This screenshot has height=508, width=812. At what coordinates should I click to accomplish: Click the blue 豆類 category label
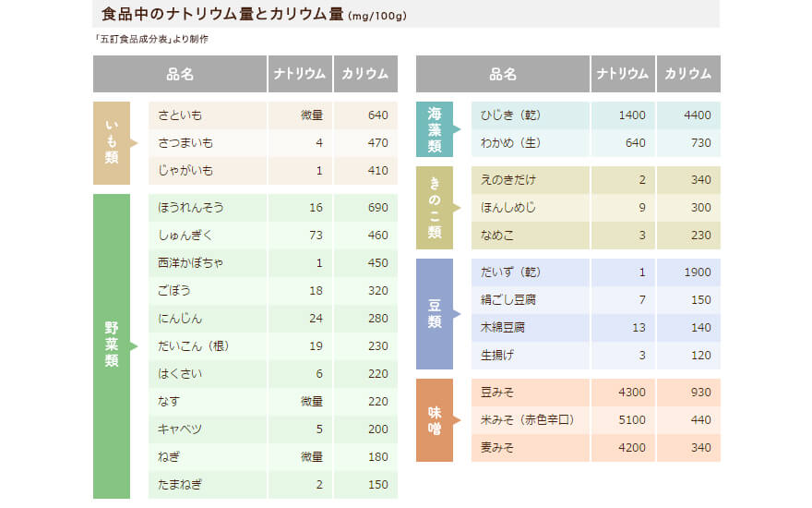click(435, 314)
